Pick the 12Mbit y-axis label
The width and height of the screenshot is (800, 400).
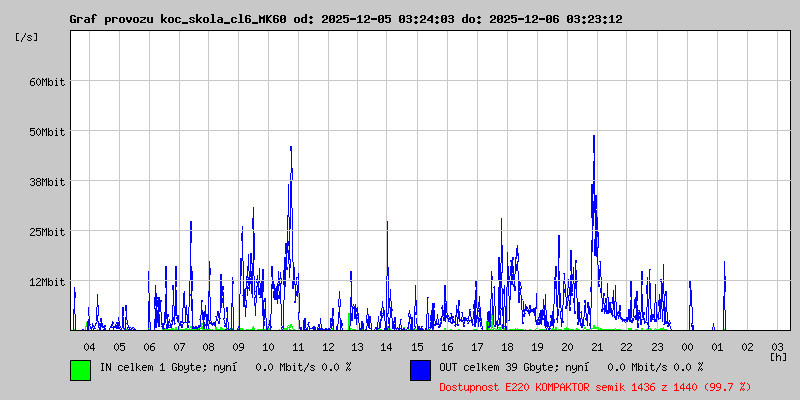pyautogui.click(x=46, y=282)
